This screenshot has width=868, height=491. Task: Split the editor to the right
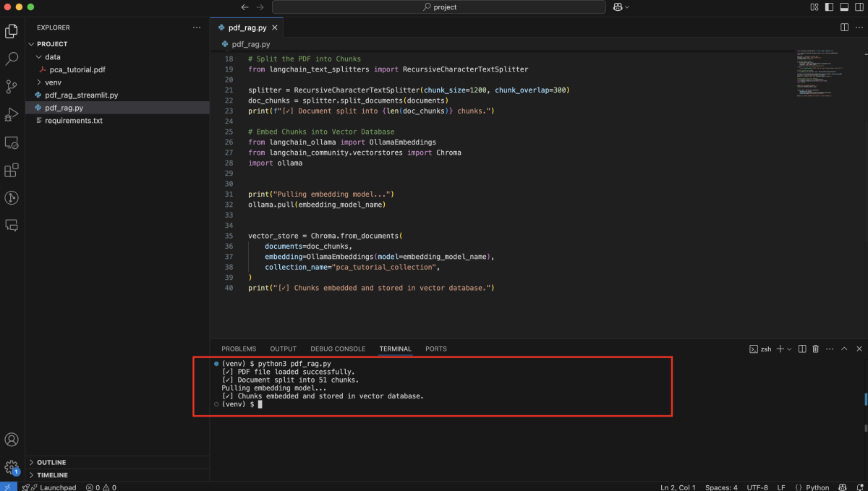[x=844, y=27]
